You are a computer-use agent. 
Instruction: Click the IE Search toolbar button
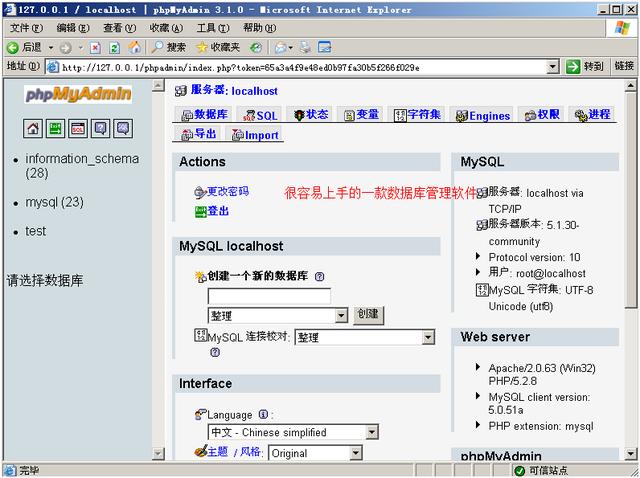[x=168, y=48]
